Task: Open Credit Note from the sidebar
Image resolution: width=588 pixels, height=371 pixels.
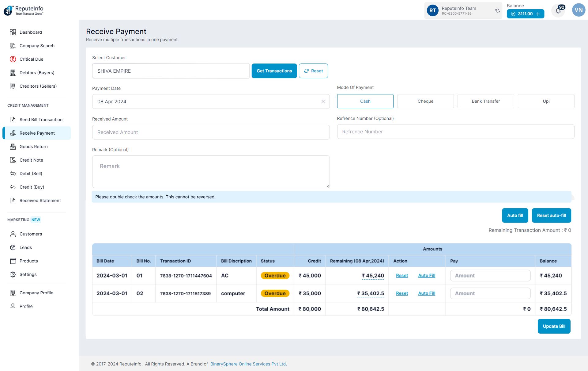Action: coord(31,160)
